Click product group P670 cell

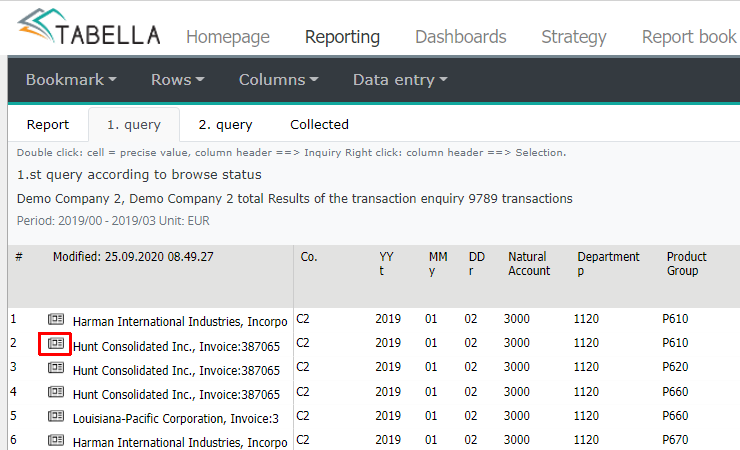(675, 440)
